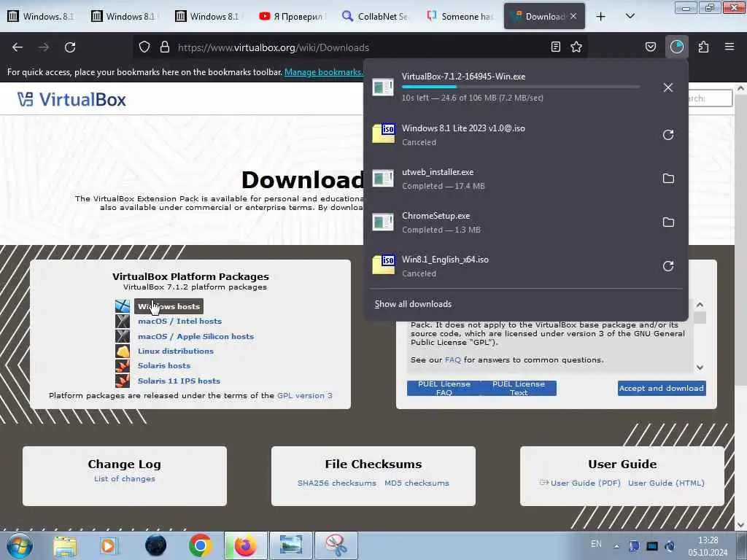Open macOS / Apple Silicon hosts link
This screenshot has height=560, width=747.
tap(196, 336)
